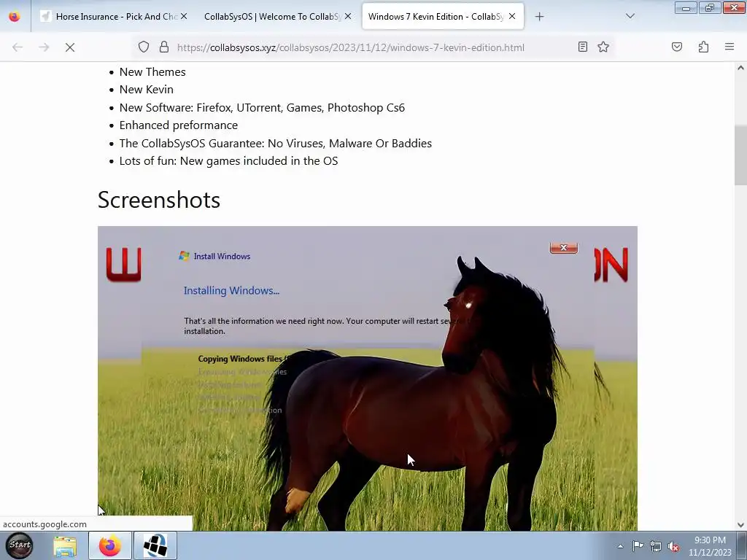Click the Screenshots heading
747x560 pixels.
coord(158,200)
